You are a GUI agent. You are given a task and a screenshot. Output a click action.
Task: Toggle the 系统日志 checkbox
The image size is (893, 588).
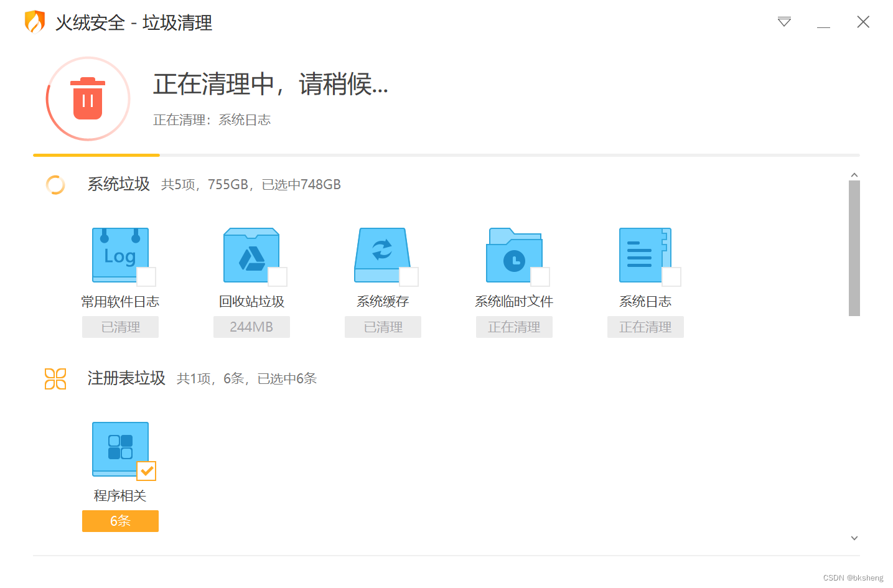pos(671,277)
